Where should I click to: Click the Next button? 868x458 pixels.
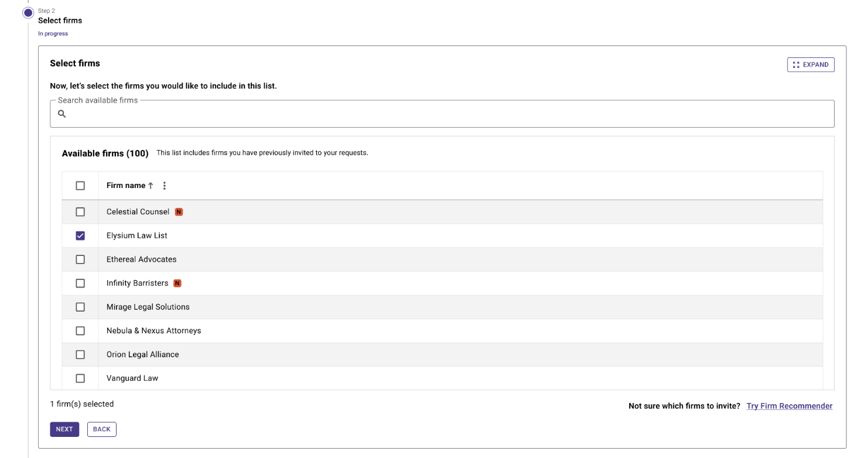(x=64, y=429)
